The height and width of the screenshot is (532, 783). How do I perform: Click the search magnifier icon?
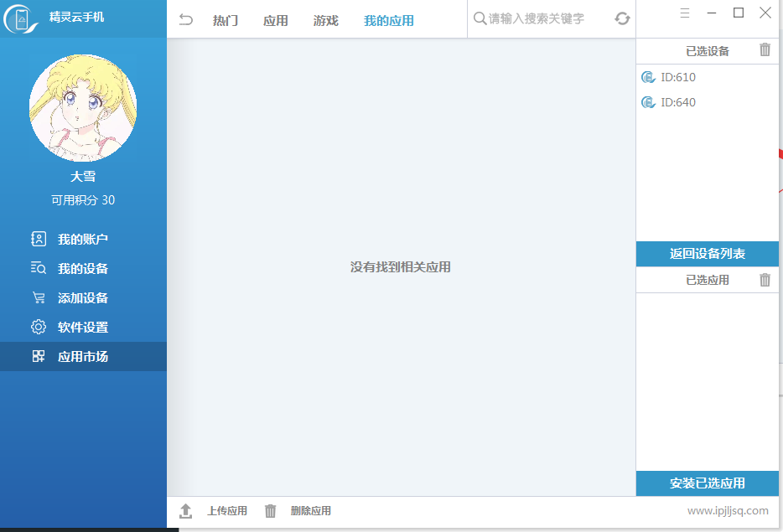pyautogui.click(x=480, y=18)
